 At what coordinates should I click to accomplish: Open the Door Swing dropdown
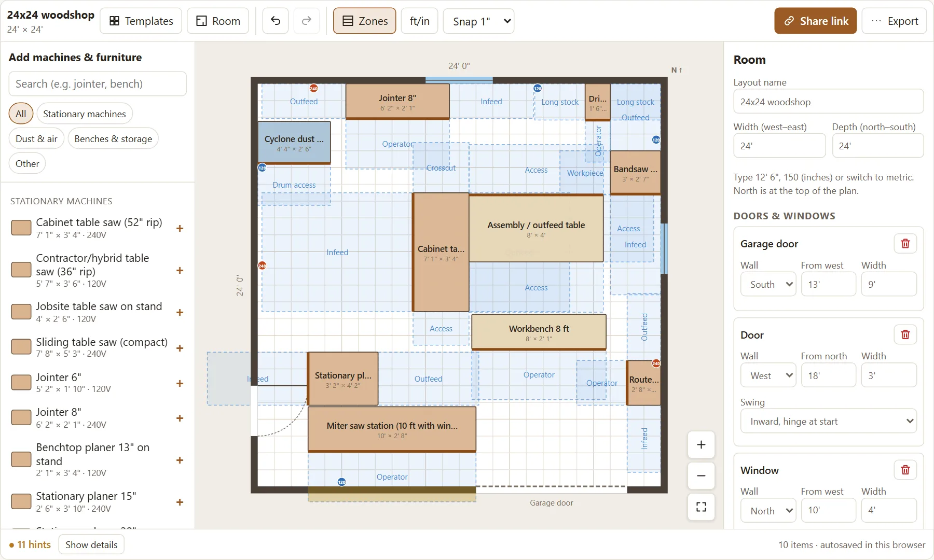coord(829,421)
